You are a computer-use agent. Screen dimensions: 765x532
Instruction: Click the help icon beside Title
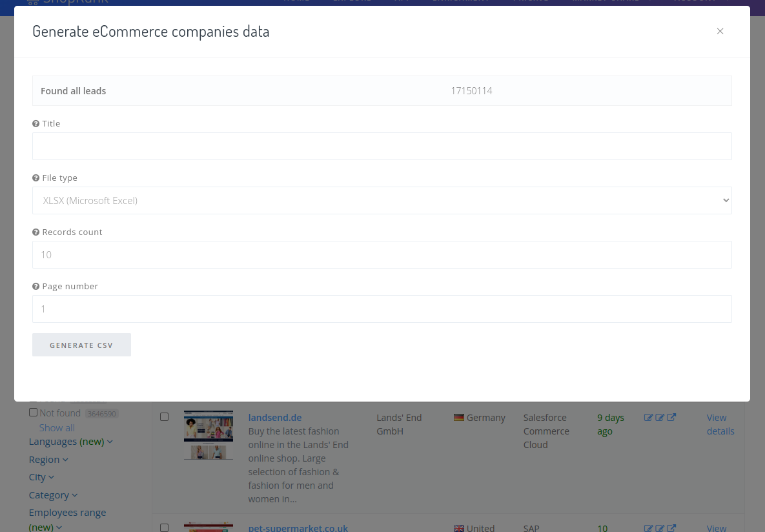pos(36,124)
